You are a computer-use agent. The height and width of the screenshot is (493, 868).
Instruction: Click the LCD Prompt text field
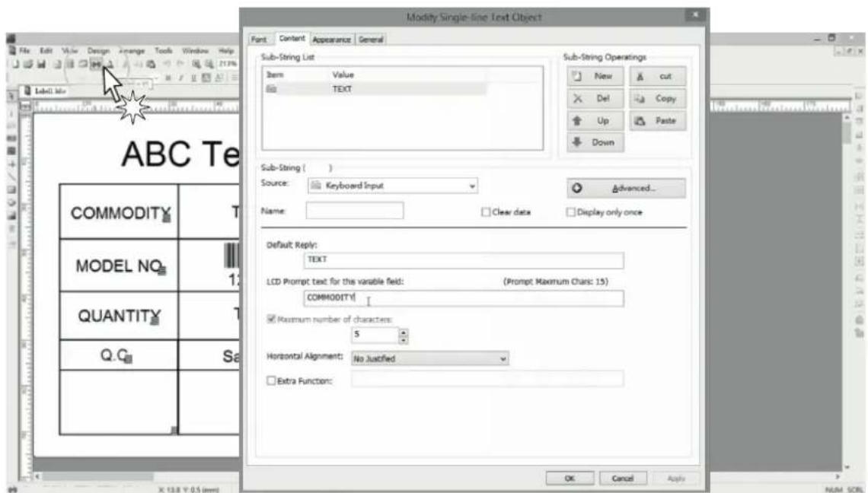[x=464, y=298]
